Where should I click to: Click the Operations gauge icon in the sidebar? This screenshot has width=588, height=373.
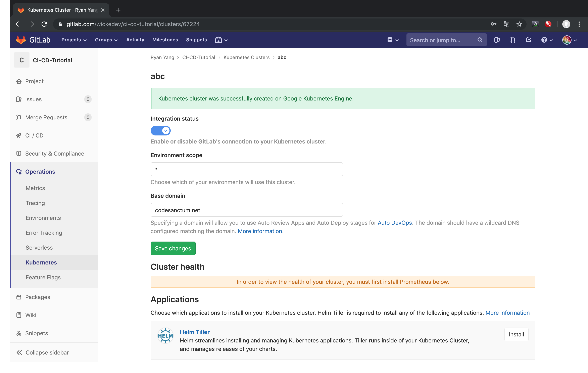(19, 171)
